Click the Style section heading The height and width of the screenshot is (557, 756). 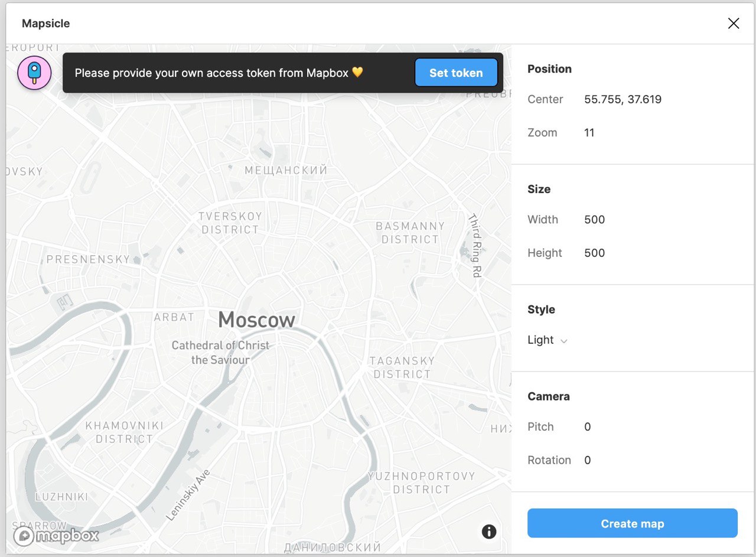pos(541,310)
